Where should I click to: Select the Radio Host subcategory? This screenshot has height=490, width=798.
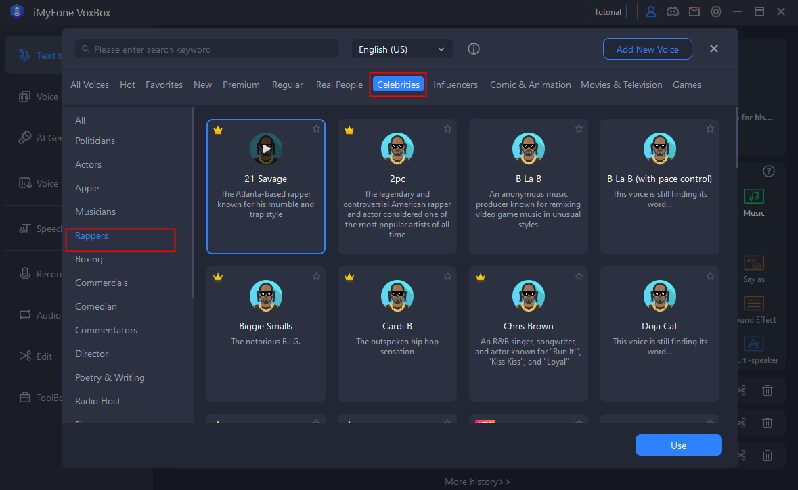pos(97,401)
